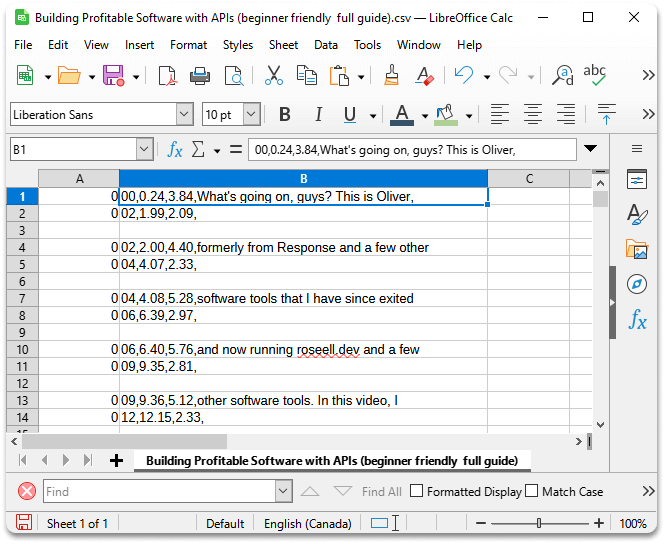Enable the Match Case checkbox
665x544 pixels.
532,491
